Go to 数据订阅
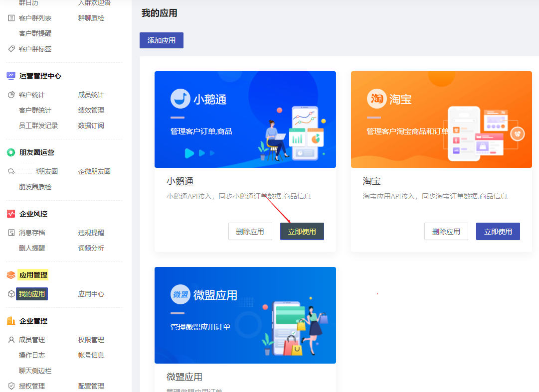The height and width of the screenshot is (392, 539). pyautogui.click(x=91, y=126)
